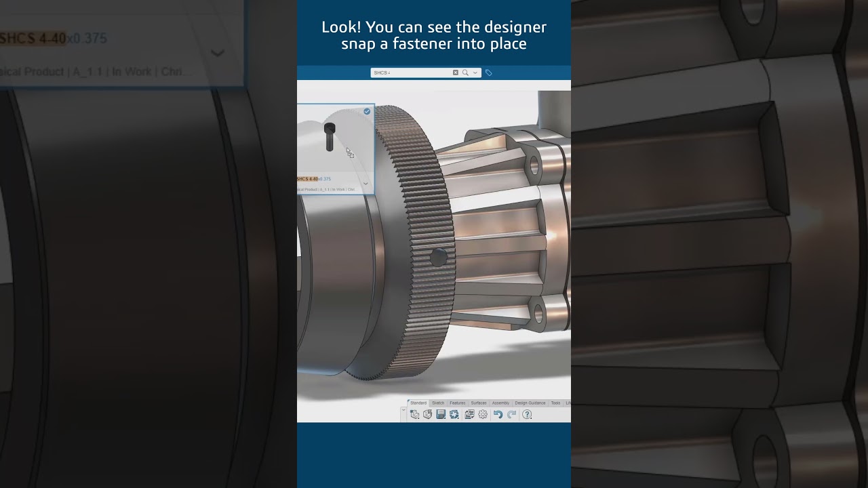
Task: Open the Design Guidance tab
Action: pos(530,403)
